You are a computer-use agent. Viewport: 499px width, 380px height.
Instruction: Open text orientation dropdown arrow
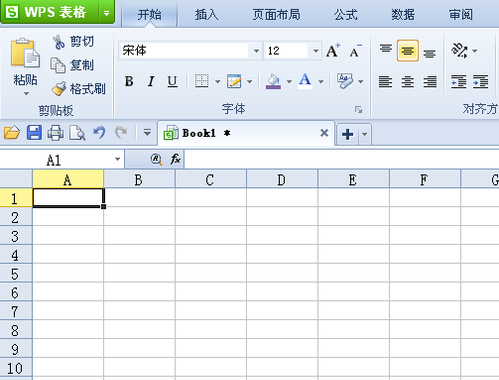(x=475, y=51)
